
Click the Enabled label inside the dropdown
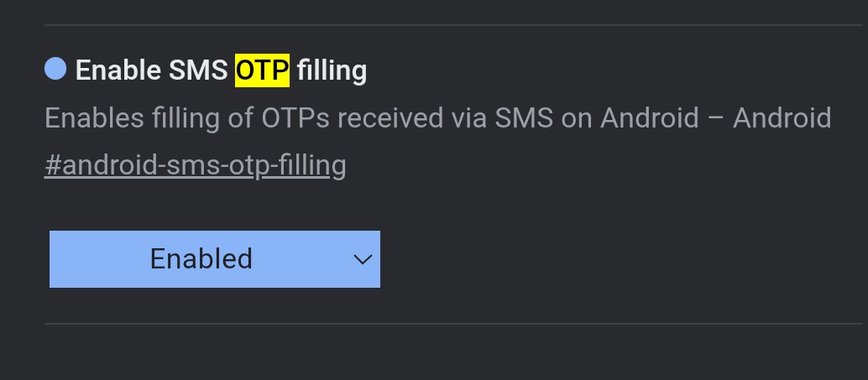[201, 259]
